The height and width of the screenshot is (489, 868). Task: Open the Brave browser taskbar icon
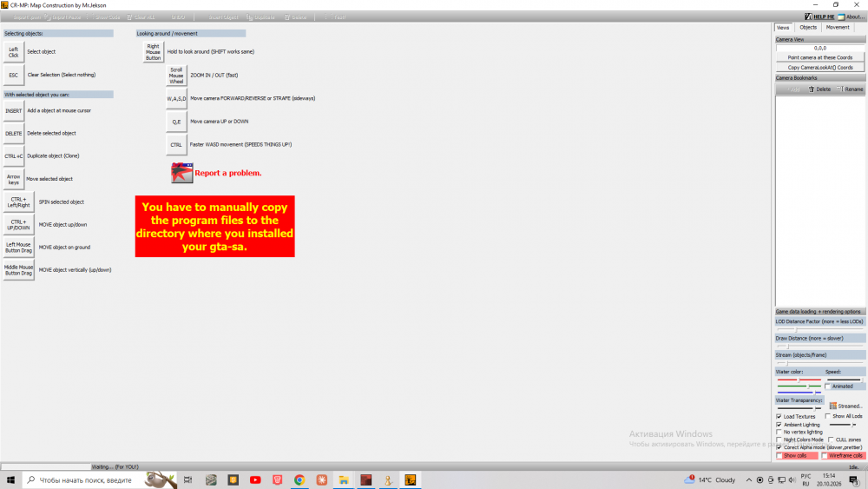[x=278, y=480]
